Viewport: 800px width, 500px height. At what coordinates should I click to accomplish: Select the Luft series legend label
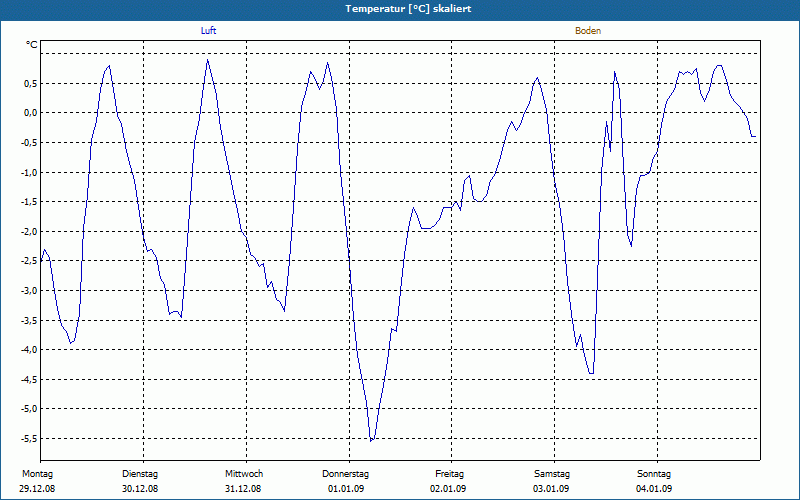[x=208, y=31]
